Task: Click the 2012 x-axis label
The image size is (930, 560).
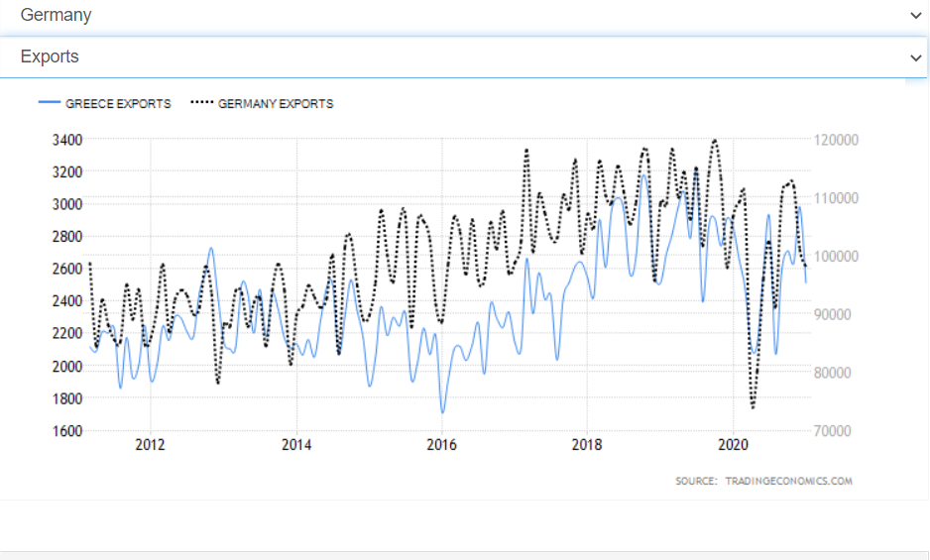Action: coord(150,445)
